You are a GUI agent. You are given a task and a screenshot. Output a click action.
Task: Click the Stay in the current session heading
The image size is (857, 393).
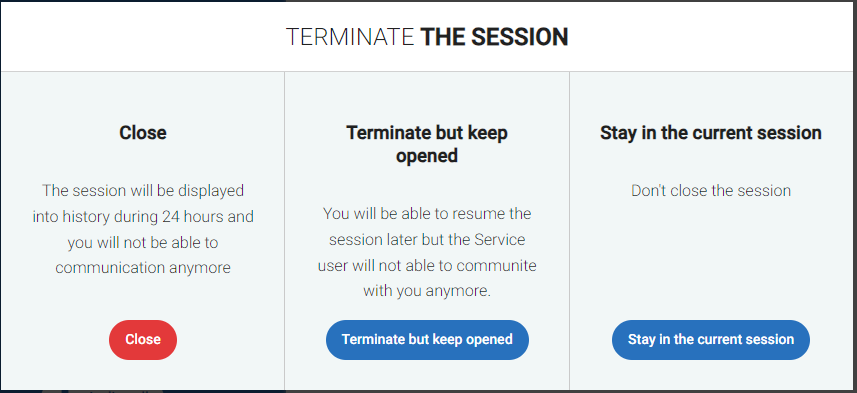point(711,133)
